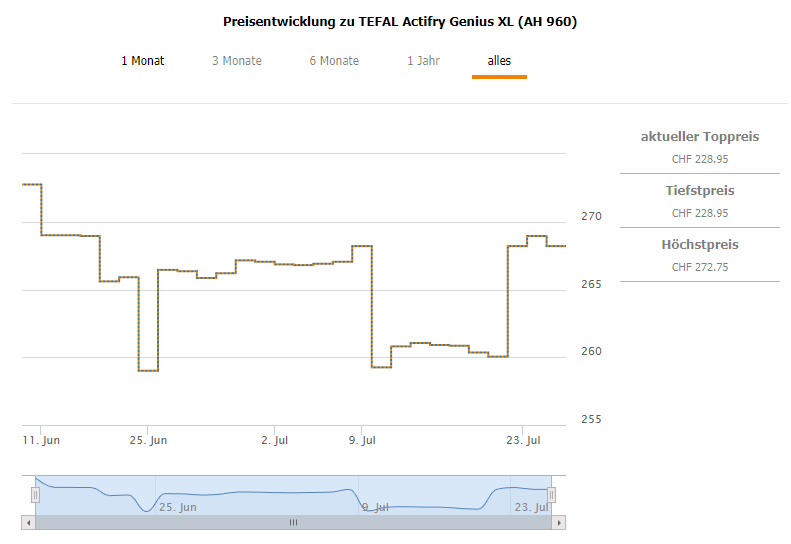Image resolution: width=791 pixels, height=544 pixels.
Task: Click the 2. Jul x-axis label
Action: 274,440
